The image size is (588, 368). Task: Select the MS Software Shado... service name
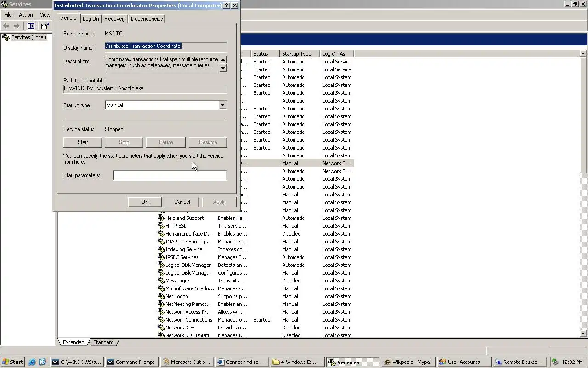pos(190,288)
